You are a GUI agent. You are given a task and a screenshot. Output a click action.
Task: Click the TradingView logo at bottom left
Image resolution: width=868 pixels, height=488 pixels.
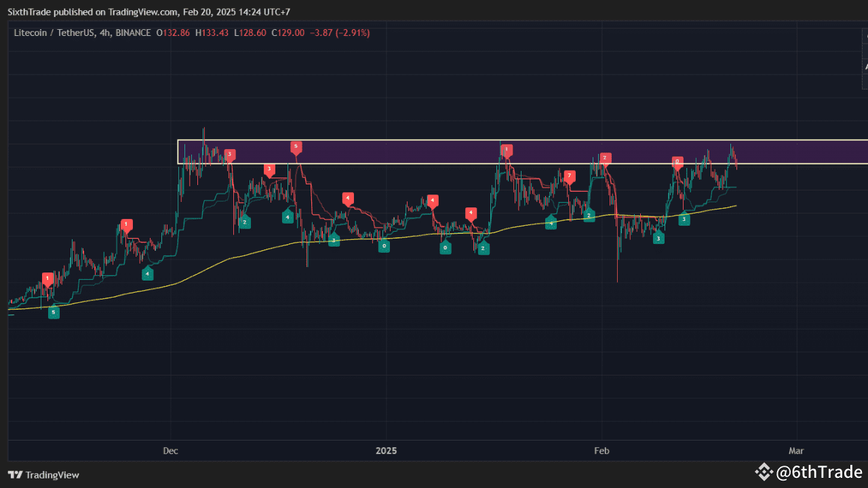click(x=15, y=475)
